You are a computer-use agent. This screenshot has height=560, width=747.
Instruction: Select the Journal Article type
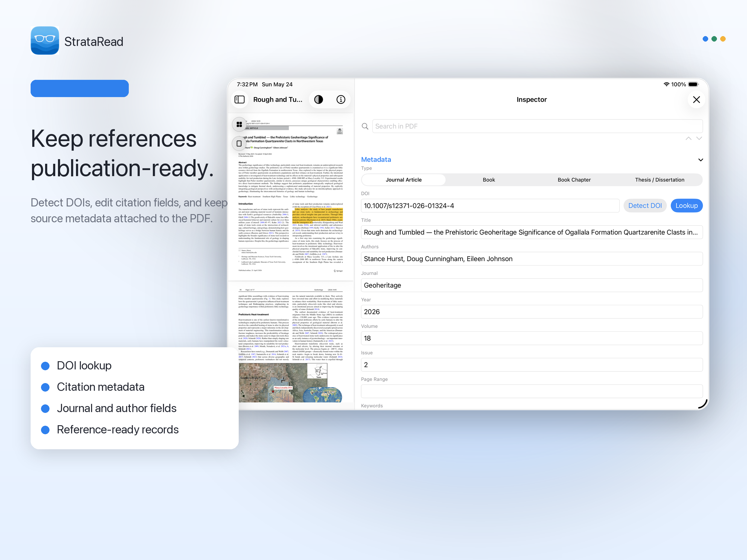click(404, 180)
